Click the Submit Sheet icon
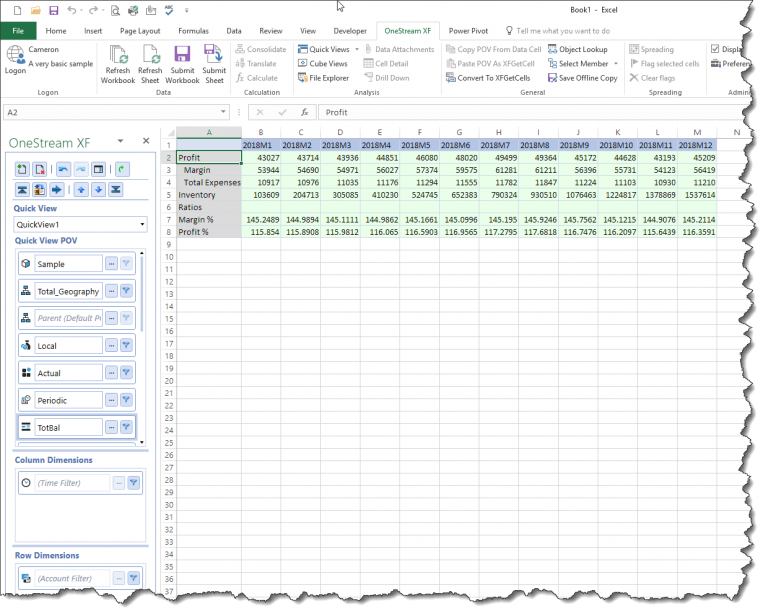Image resolution: width=768 pixels, height=616 pixels. 214,55
